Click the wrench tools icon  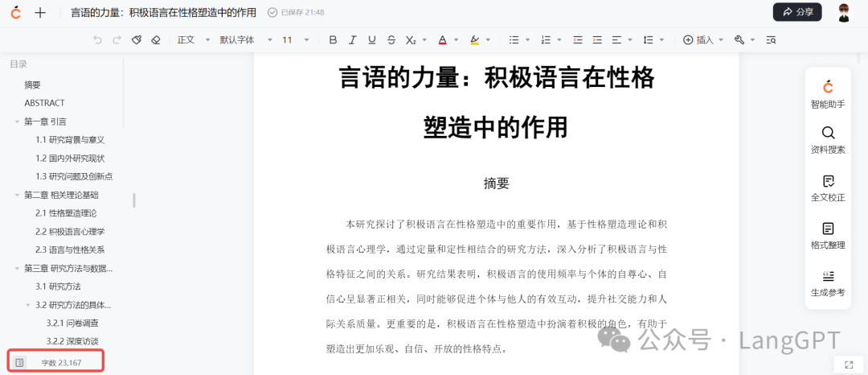click(x=739, y=40)
